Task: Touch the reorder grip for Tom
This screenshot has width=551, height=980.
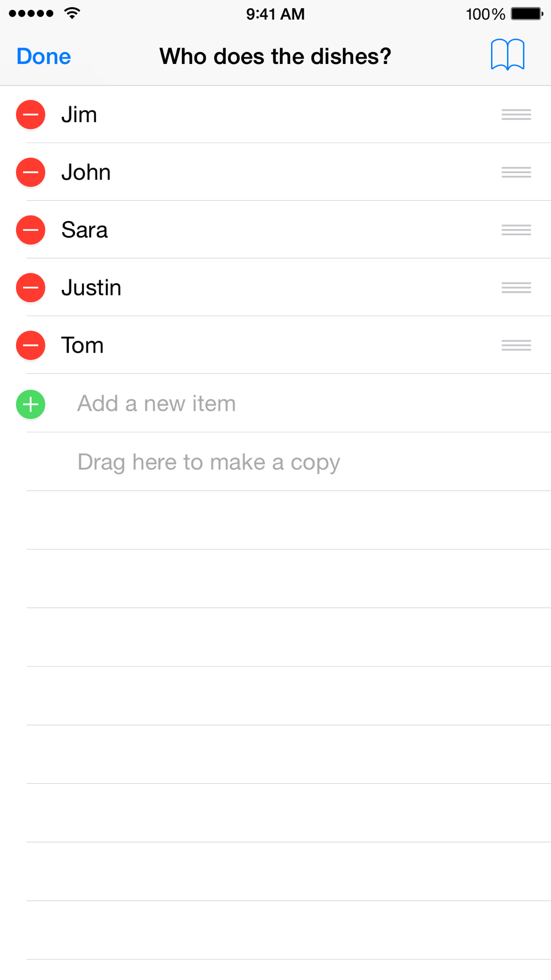Action: pyautogui.click(x=516, y=345)
